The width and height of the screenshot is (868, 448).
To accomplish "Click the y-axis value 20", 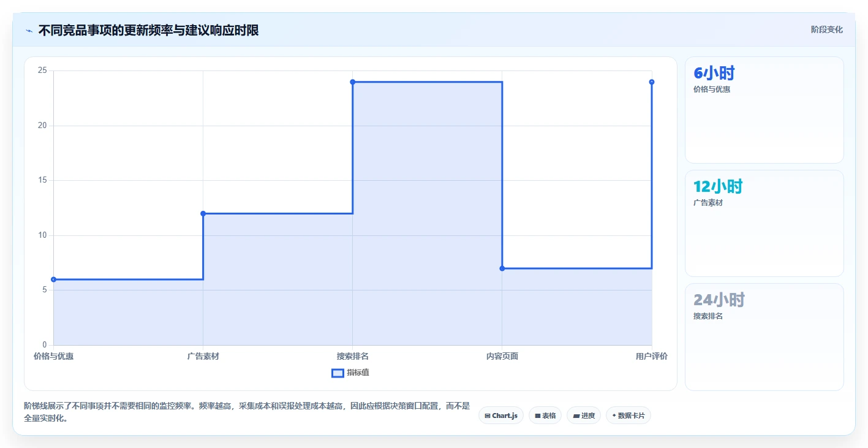I will (42, 126).
